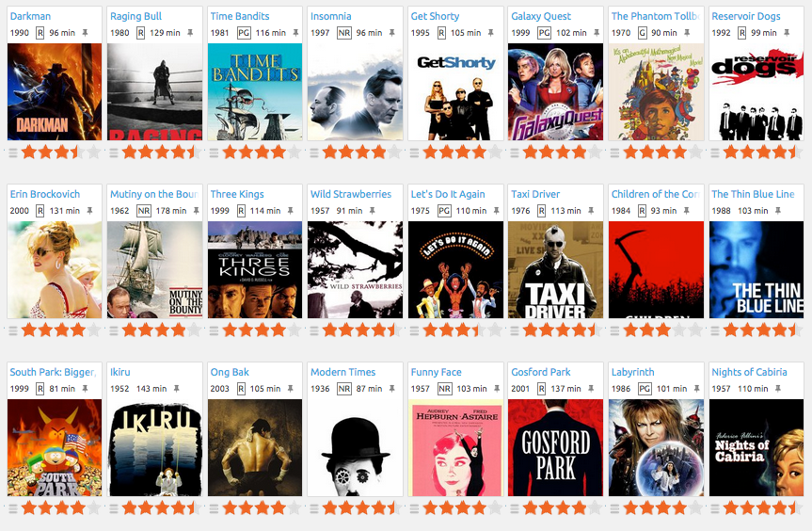Open the list menu under Reservoir Dogs
This screenshot has width=812, height=531.
click(715, 153)
